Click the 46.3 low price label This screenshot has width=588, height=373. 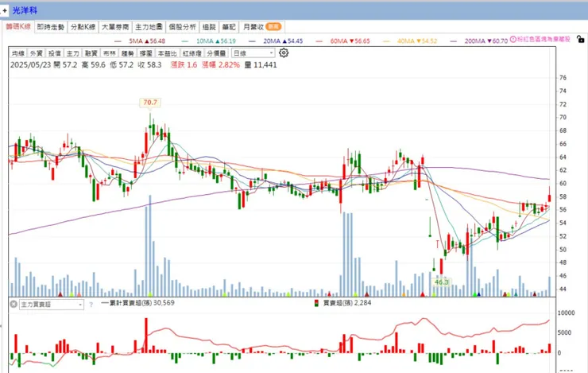(441, 282)
